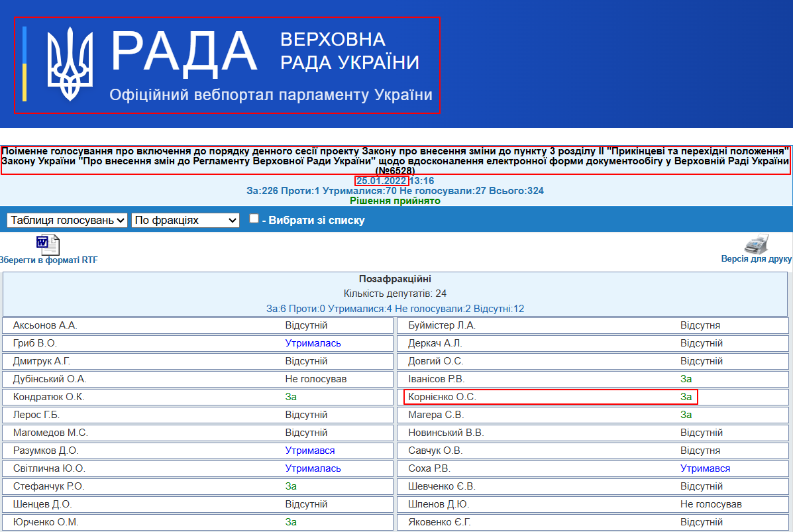Click the 'Позафракційні' faction header
The height and width of the screenshot is (532, 793).
(x=395, y=279)
